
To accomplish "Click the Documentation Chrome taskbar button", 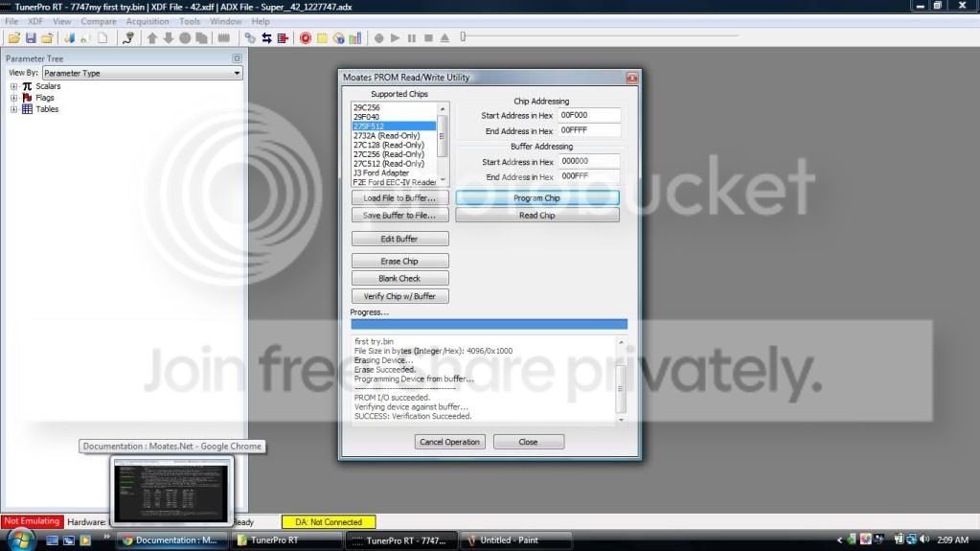I will [173, 540].
